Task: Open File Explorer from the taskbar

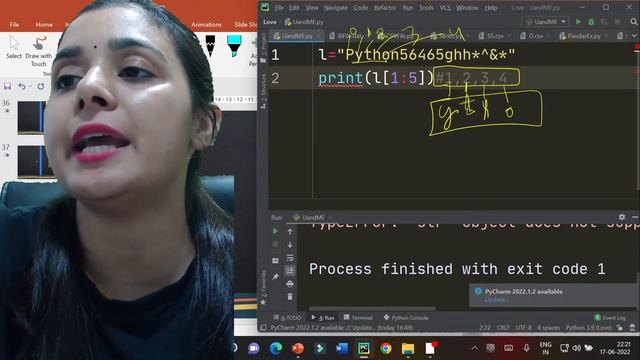Action: (407, 348)
